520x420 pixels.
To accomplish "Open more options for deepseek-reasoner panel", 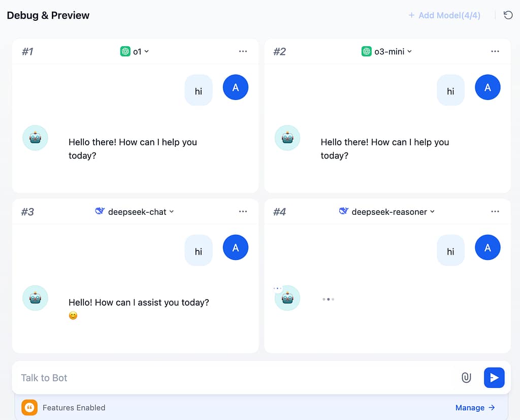I will point(495,212).
